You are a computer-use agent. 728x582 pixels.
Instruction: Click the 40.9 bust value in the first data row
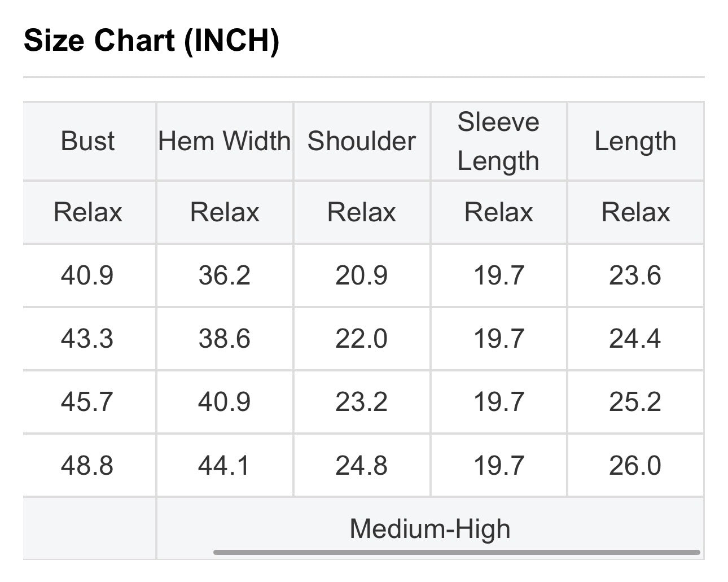[87, 275]
